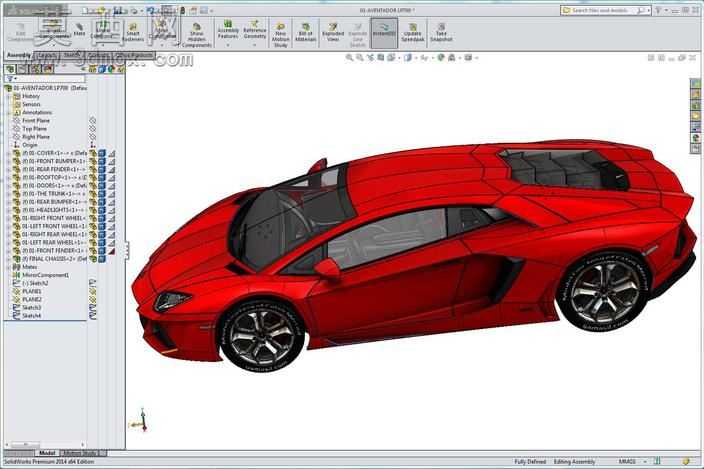The width and height of the screenshot is (704, 469).
Task: Open MMGS unit system dropdown
Action: (645, 461)
